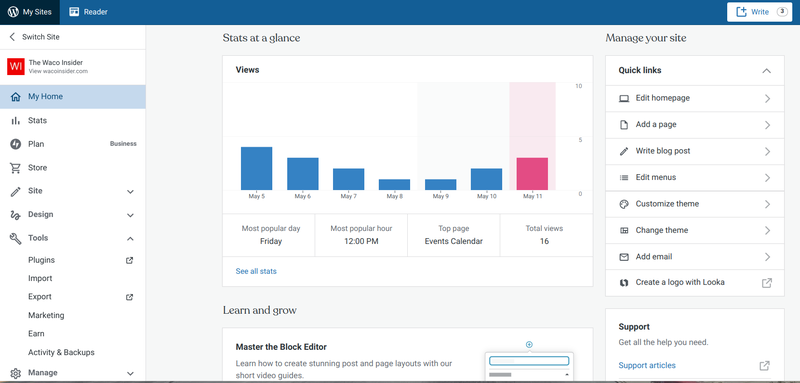Click the My Home house icon

point(16,96)
